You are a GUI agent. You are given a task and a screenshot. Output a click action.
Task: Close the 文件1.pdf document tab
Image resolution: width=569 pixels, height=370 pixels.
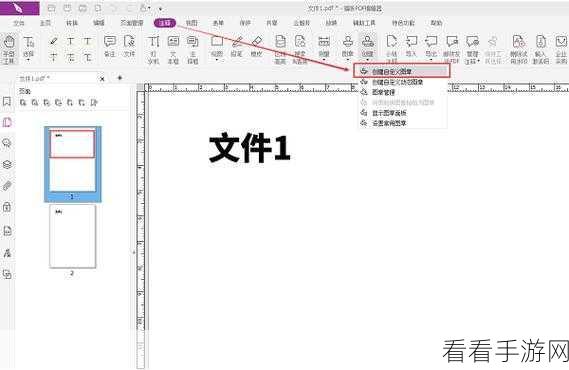[x=102, y=78]
